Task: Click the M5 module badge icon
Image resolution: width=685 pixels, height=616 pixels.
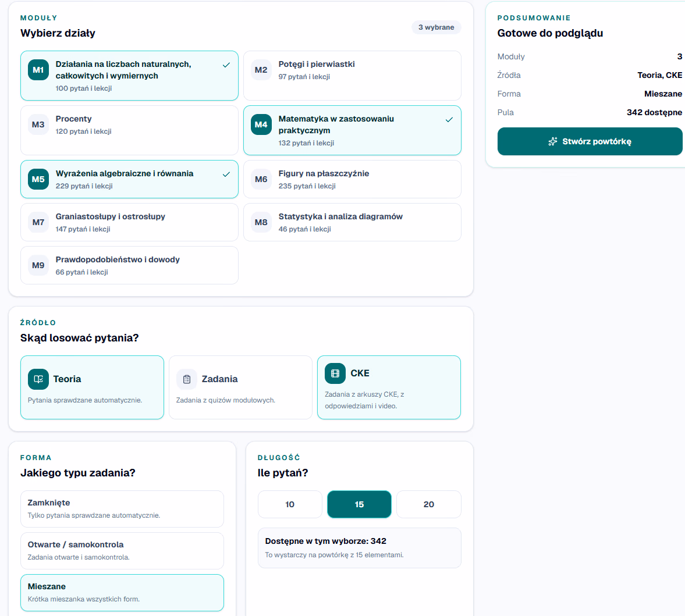Action: coord(38,179)
